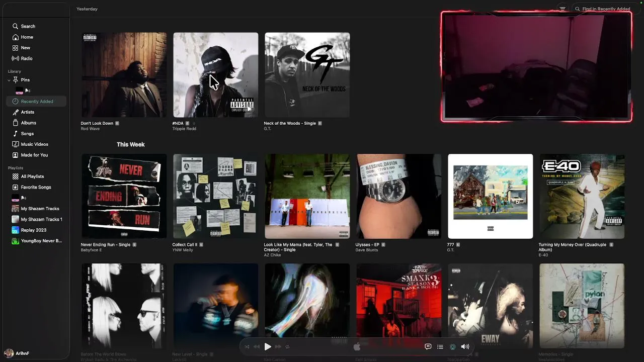This screenshot has width=644, height=362.
Task: Open the My Shazam Tracks 1 playlist
Action: click(x=37, y=219)
